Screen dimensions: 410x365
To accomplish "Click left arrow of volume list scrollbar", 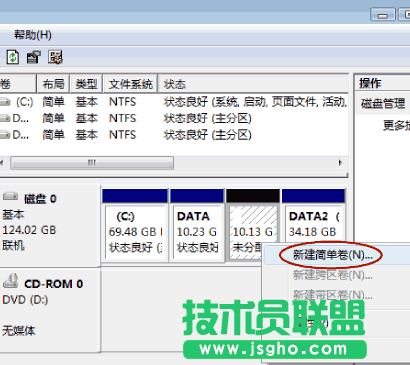I will pos(2,163).
